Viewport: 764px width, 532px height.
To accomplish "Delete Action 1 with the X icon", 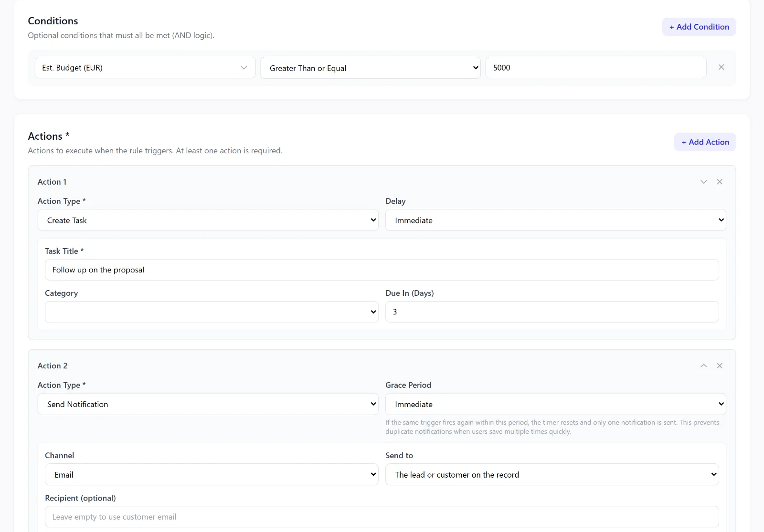I will point(720,182).
